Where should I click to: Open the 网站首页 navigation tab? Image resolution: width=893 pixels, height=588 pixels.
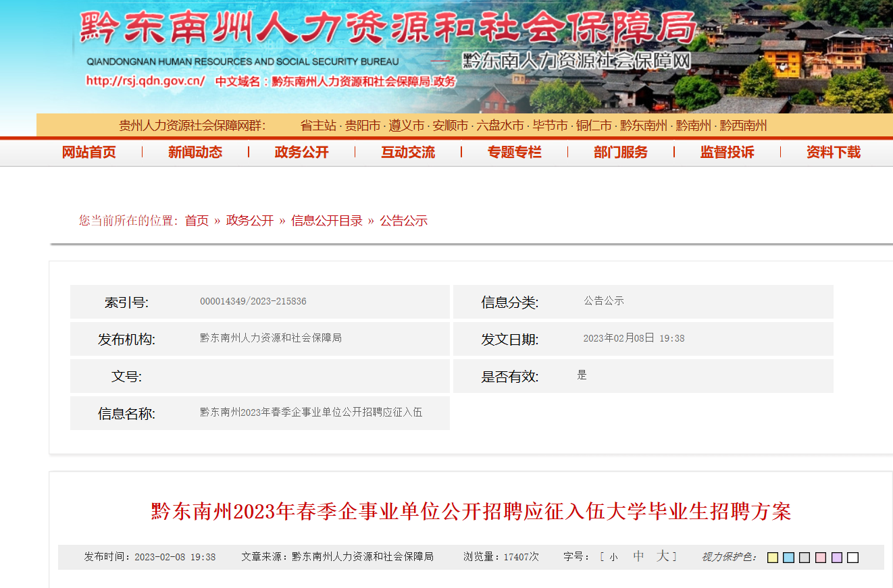[x=88, y=153]
